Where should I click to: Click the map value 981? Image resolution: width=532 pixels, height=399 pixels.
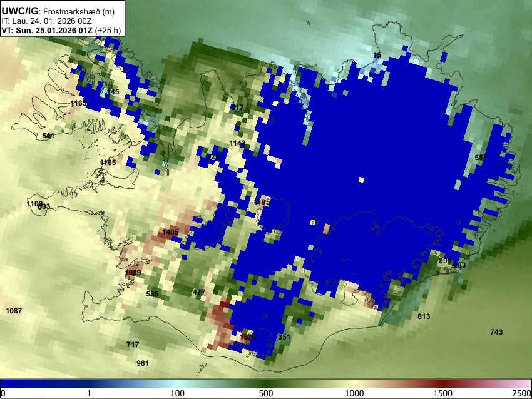143,363
